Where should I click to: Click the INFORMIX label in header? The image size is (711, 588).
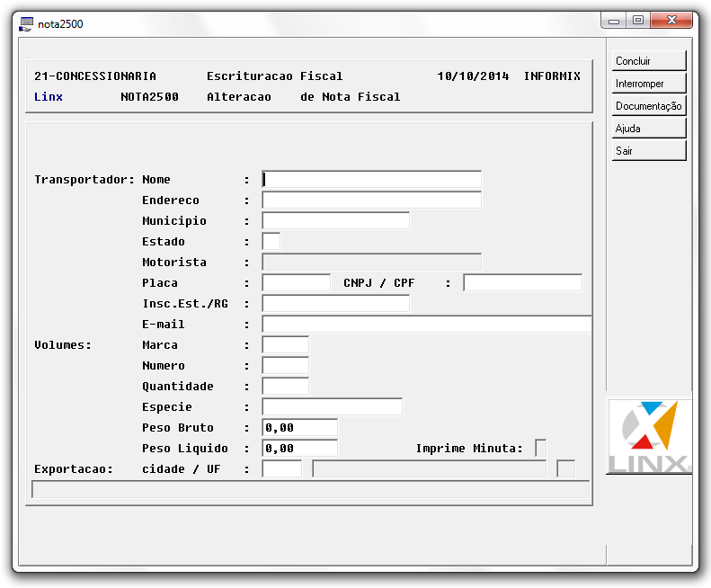[552, 76]
